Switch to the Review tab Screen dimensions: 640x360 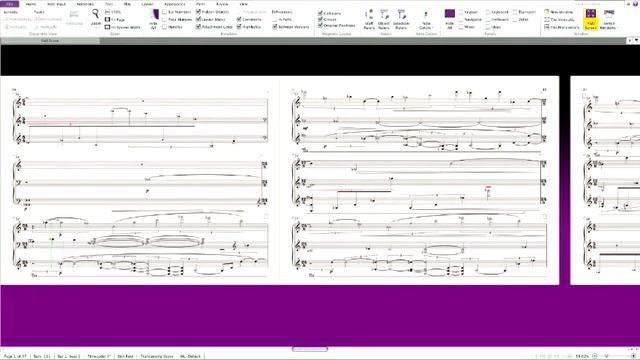click(x=222, y=4)
